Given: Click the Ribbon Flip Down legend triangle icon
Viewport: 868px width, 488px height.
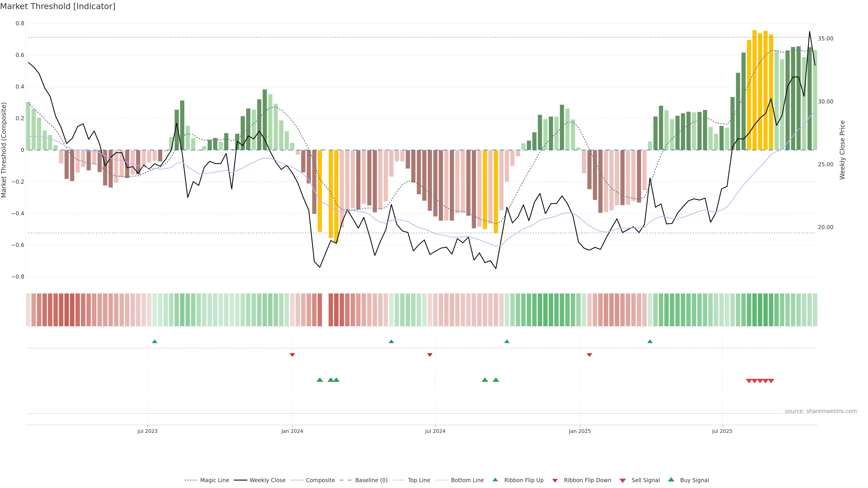Looking at the screenshot, I should click(x=555, y=481).
